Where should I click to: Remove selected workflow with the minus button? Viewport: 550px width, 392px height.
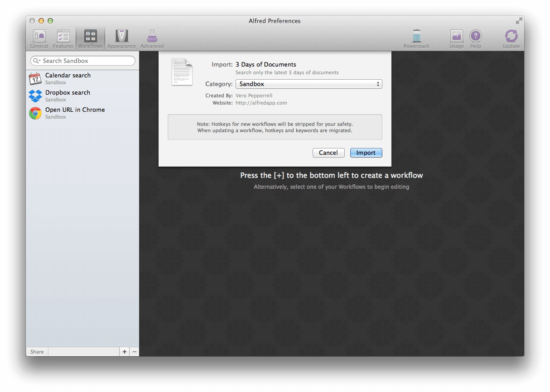[x=134, y=351]
